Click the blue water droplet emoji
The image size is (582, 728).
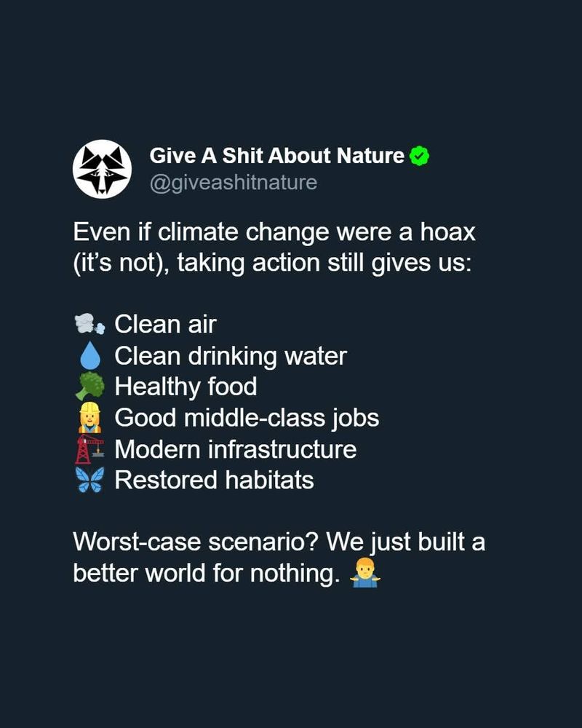pyautogui.click(x=90, y=356)
